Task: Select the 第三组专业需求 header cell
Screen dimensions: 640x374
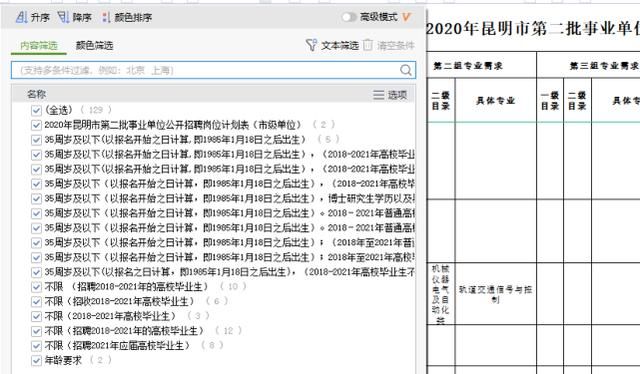Action: tap(588, 65)
